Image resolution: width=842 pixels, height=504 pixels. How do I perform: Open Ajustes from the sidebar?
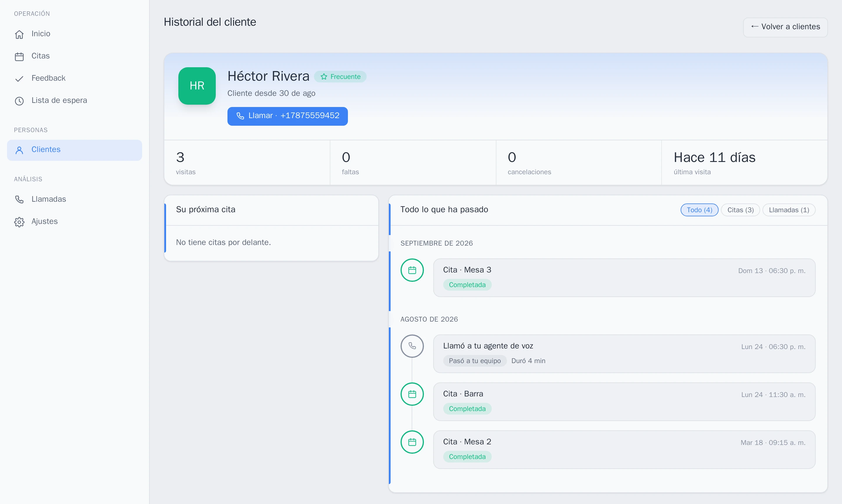click(74, 221)
